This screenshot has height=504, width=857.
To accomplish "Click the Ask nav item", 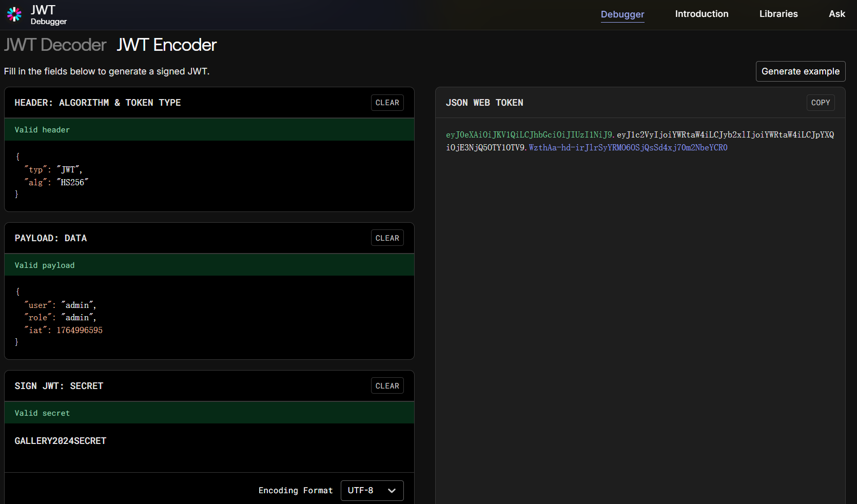I will pyautogui.click(x=836, y=14).
